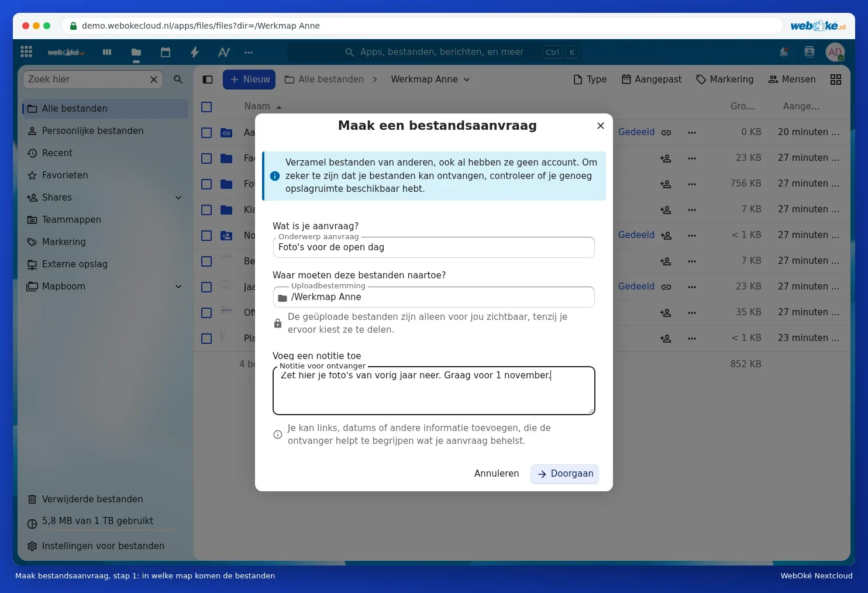
Task: Open actions menu for the 0 KB row
Action: pyautogui.click(x=692, y=133)
